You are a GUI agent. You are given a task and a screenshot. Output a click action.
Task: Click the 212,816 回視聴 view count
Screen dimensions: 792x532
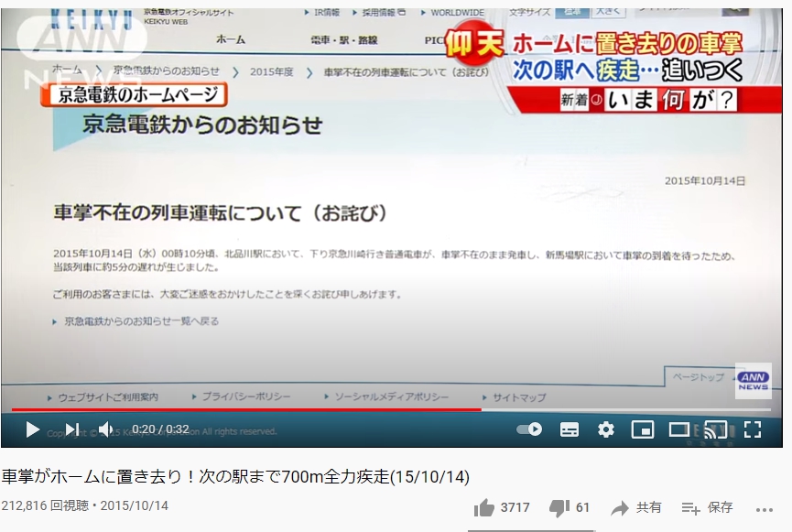pyautogui.click(x=45, y=505)
